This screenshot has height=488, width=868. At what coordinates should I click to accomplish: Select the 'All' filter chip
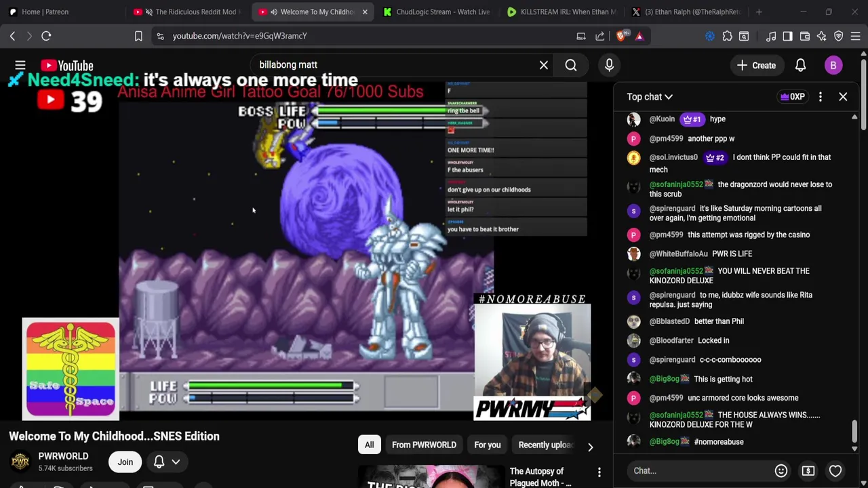click(369, 445)
